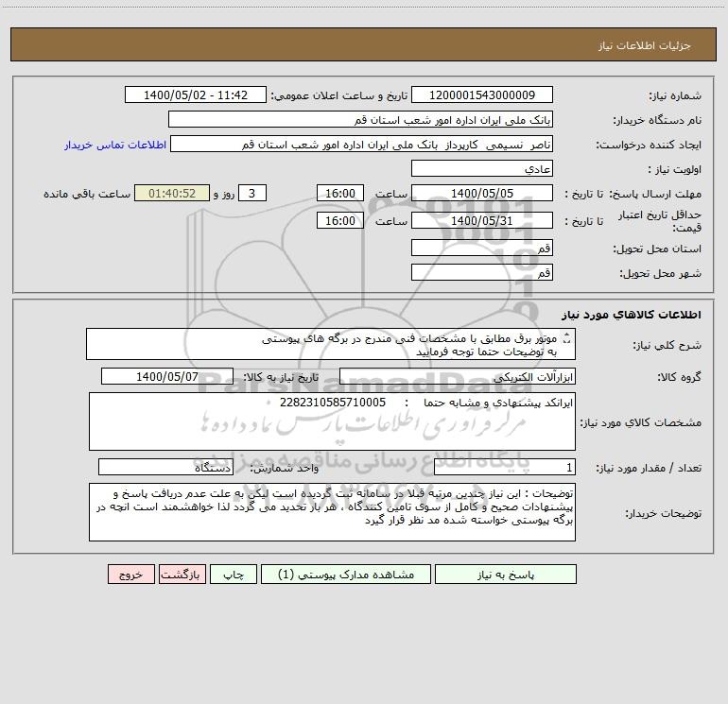Click the استان محل تحویل field
This screenshot has height=704, width=728.
[482, 248]
